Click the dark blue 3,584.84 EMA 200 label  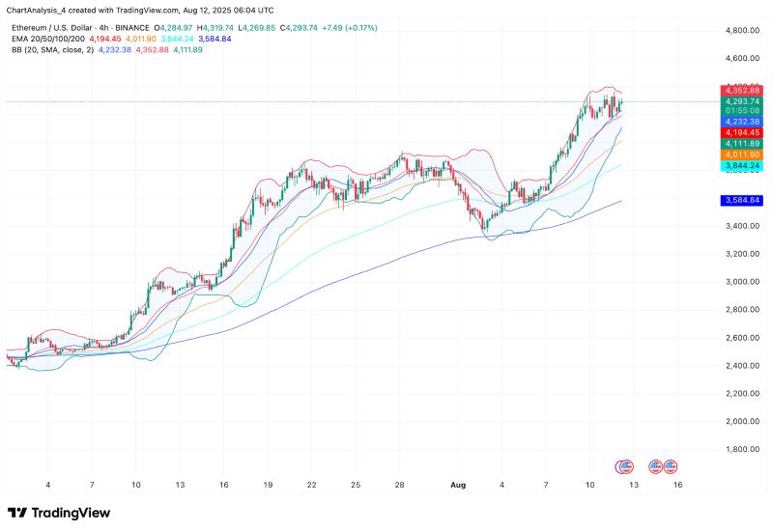coord(741,200)
